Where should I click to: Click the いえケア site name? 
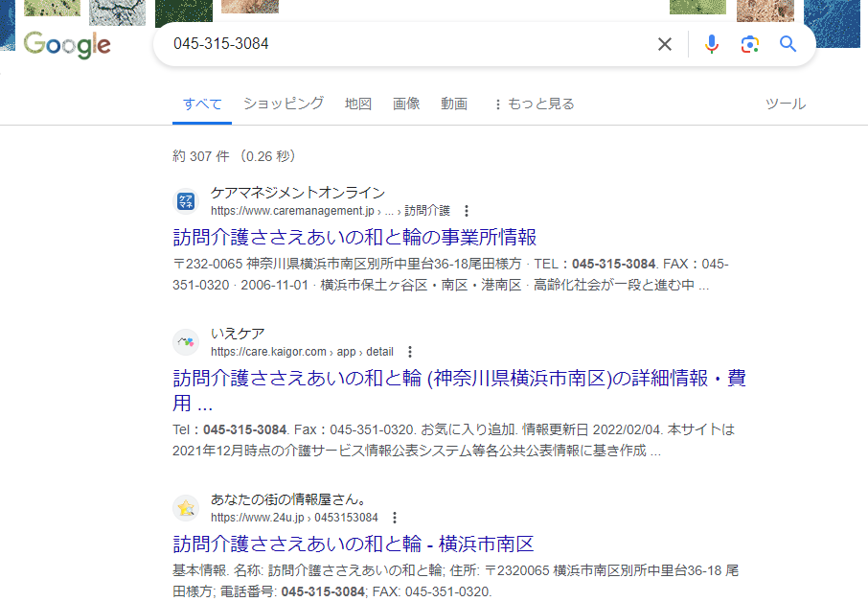(x=238, y=334)
